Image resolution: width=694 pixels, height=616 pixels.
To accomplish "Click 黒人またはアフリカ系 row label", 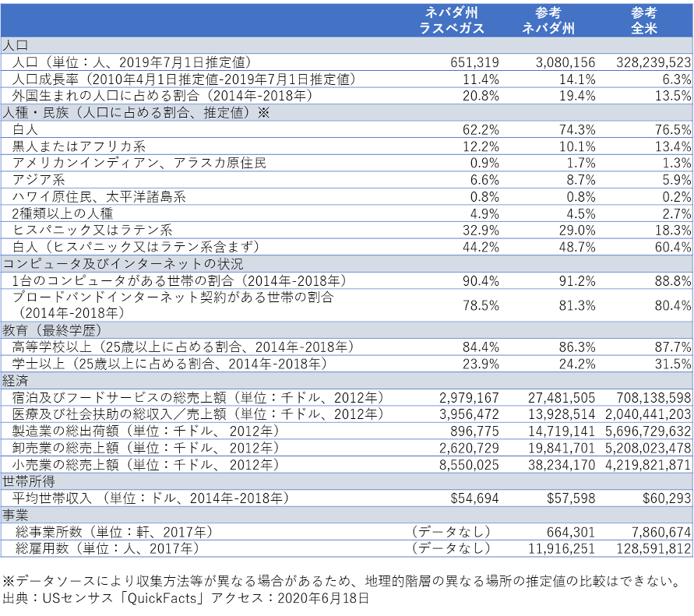I will click(79, 146).
